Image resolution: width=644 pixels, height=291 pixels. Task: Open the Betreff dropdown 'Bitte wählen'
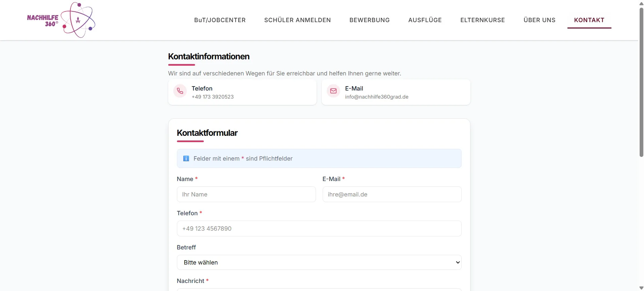click(x=319, y=263)
